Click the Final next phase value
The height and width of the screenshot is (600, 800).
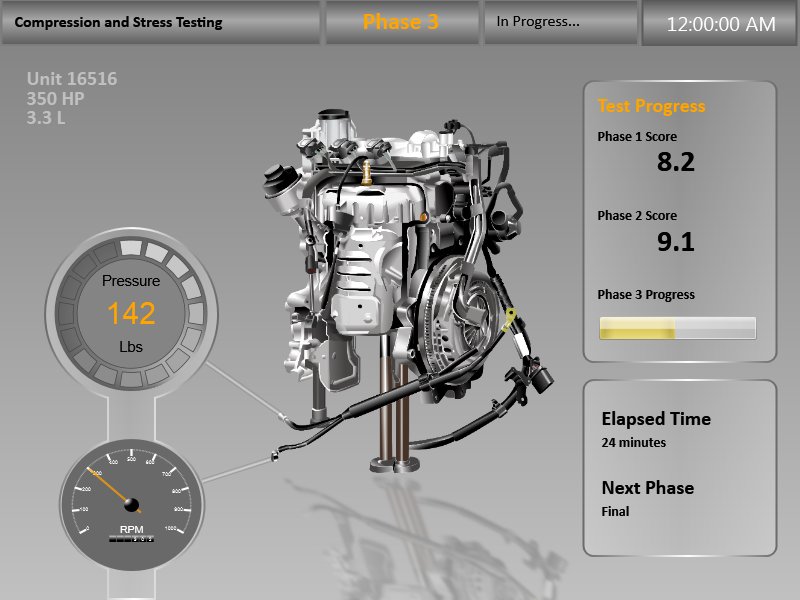(x=615, y=511)
